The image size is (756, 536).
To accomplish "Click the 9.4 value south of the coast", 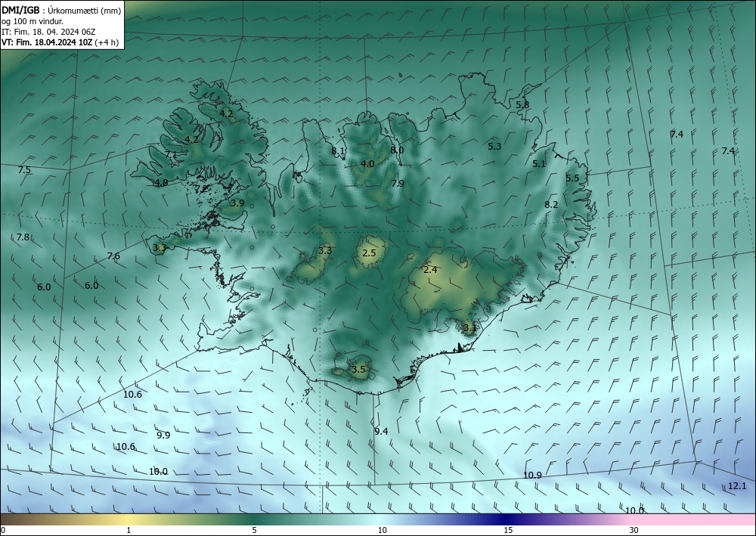I will coord(381,432).
